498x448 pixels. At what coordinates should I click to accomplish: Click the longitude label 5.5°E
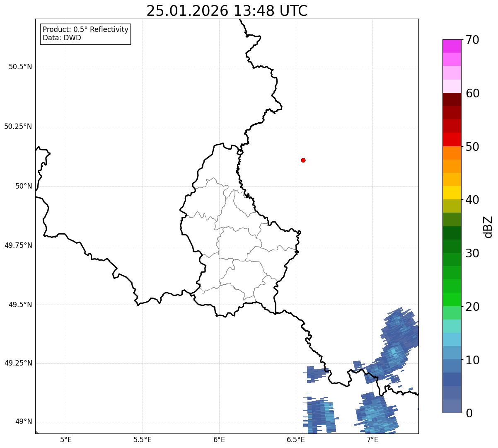point(143,439)
